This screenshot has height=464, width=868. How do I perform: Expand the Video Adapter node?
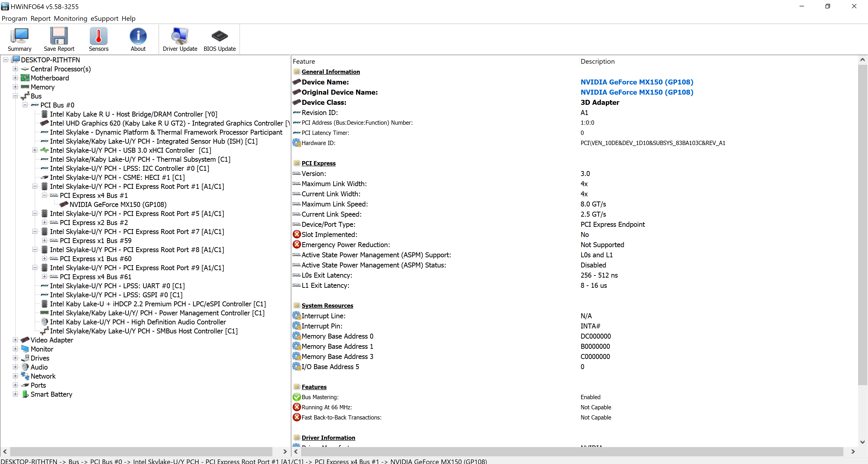click(x=15, y=340)
